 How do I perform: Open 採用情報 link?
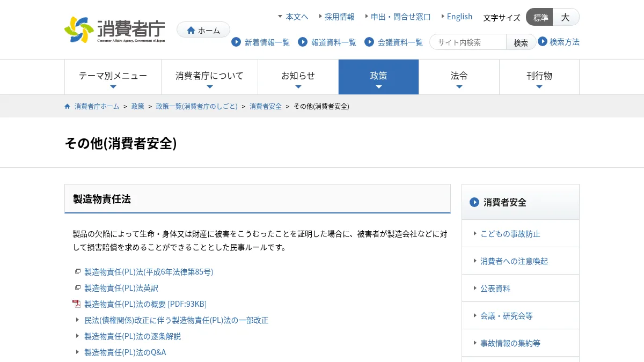pos(340,17)
